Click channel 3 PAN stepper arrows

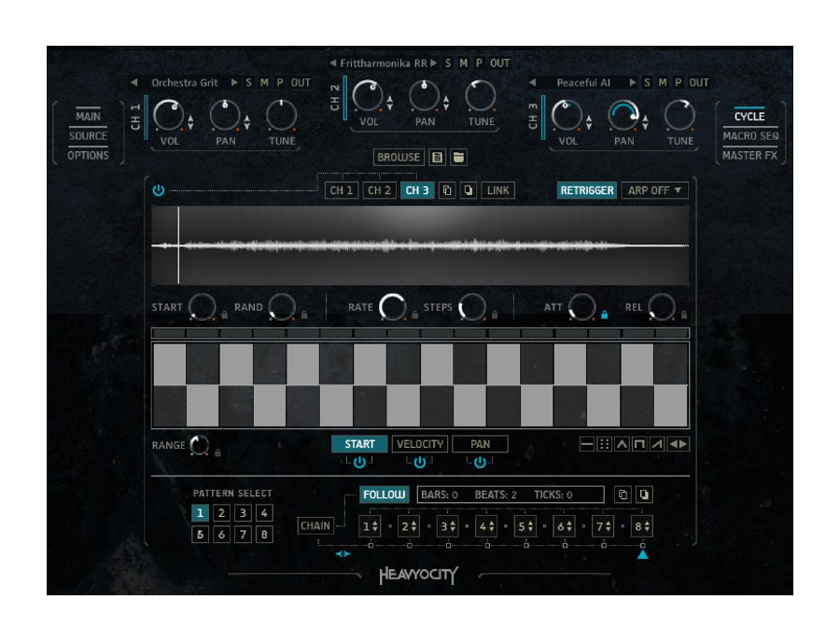645,122
